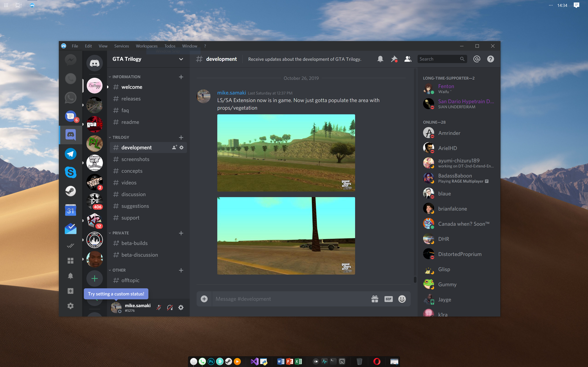
Task: Click mike.samaki username in message
Action: (231, 93)
